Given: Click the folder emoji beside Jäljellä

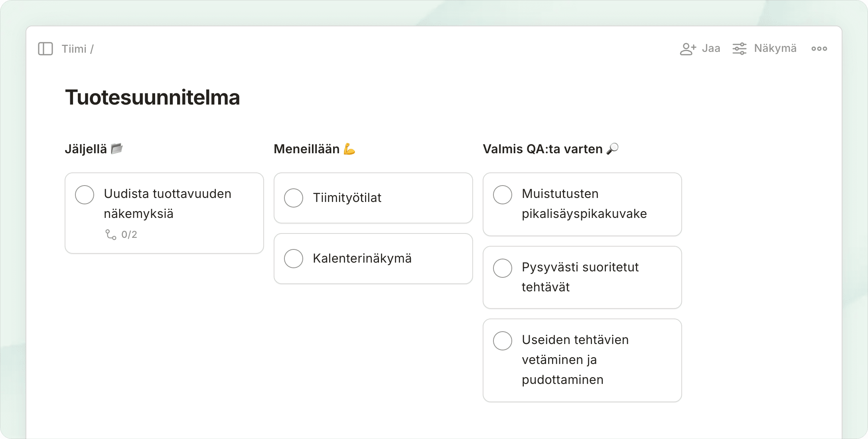Looking at the screenshot, I should pos(116,149).
